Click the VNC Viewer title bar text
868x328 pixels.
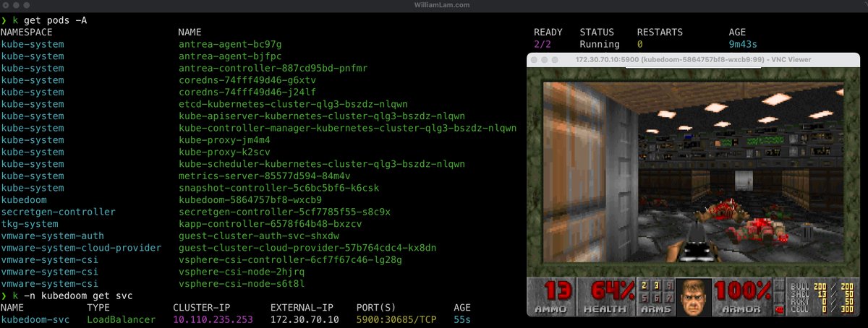692,59
